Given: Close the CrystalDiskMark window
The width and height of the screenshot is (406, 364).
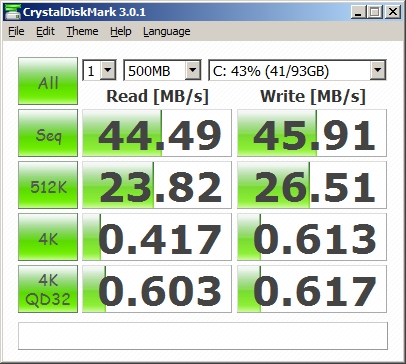Looking at the screenshot, I should (393, 12).
